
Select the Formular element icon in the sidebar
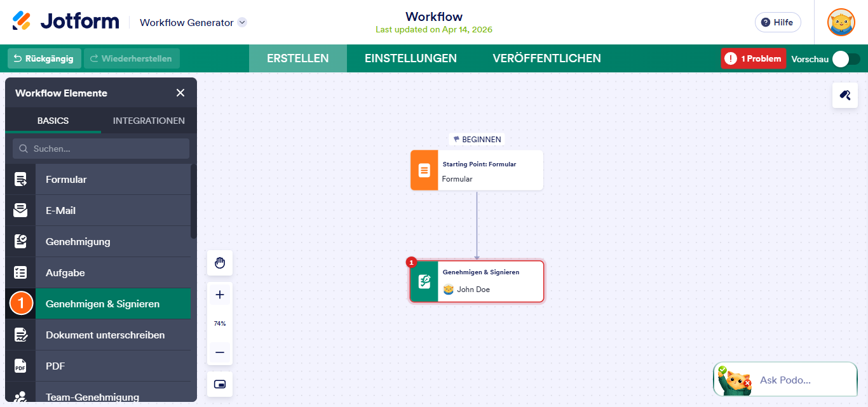(20, 178)
